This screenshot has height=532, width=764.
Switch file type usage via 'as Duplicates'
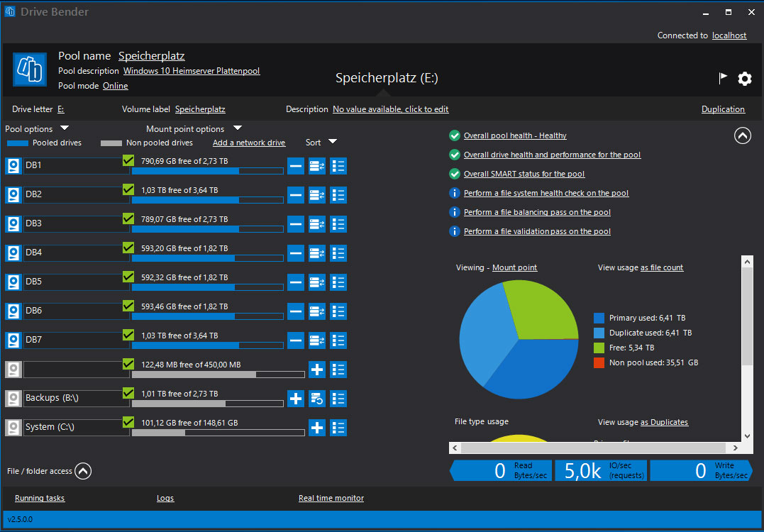pyautogui.click(x=664, y=422)
